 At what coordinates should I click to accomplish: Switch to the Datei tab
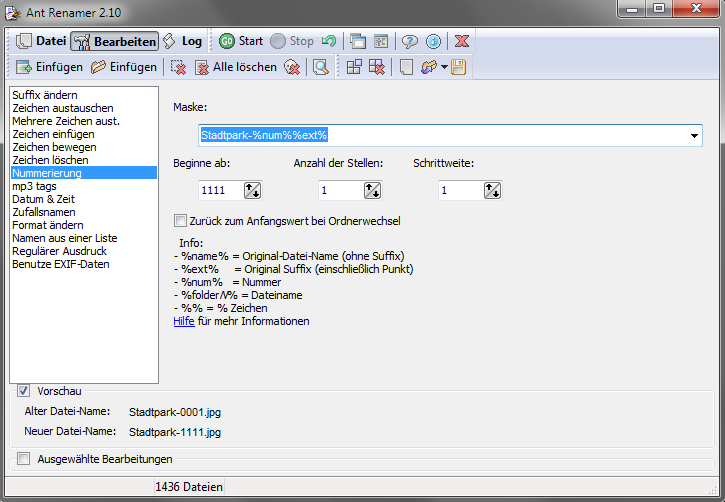[41, 41]
